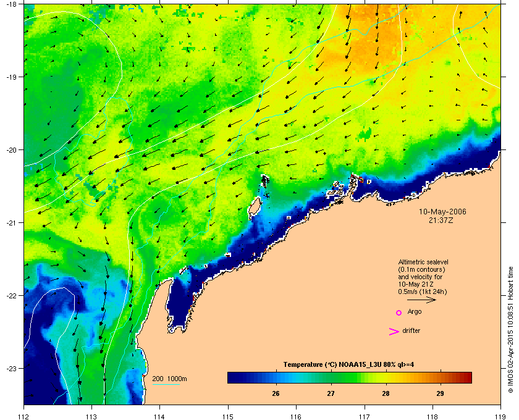This screenshot has height=420, width=519.
Task: Click the latitude axis label -21
Action: tap(11, 222)
